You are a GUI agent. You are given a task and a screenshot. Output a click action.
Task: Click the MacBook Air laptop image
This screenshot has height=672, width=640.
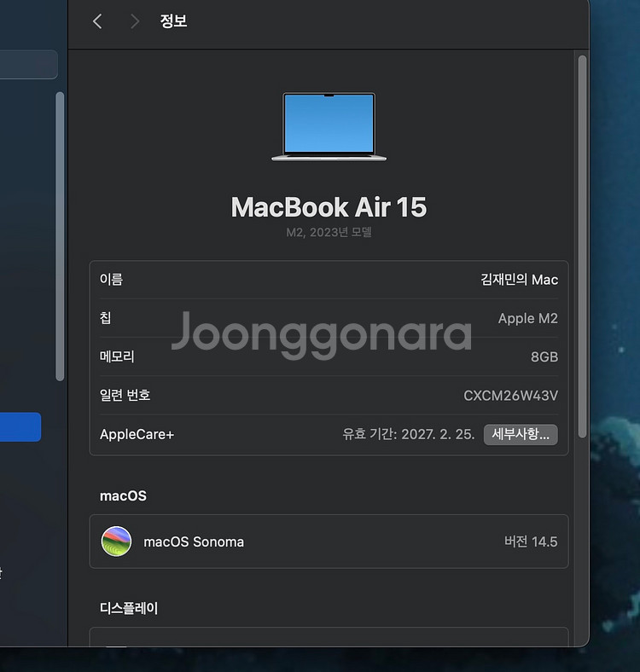pos(329,126)
